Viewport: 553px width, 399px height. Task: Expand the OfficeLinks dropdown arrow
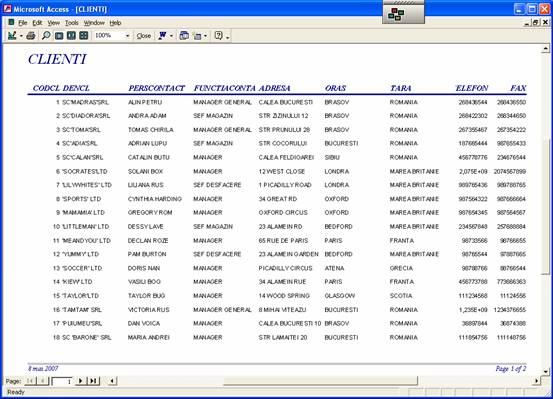point(171,36)
